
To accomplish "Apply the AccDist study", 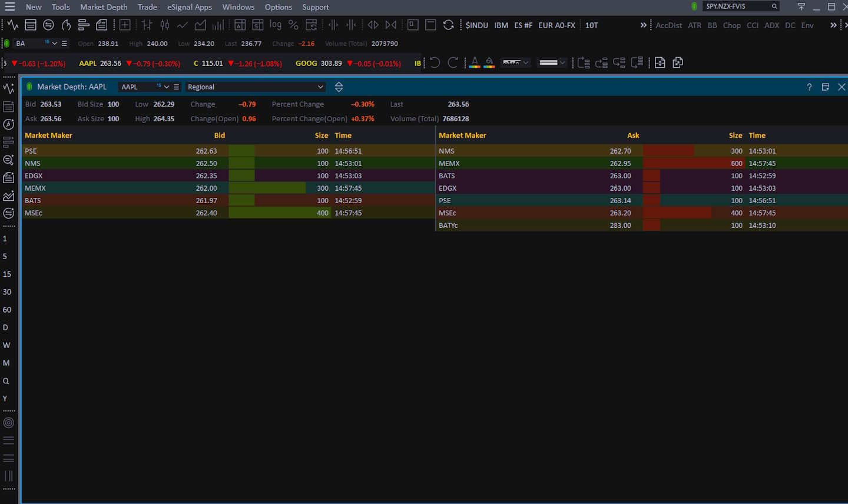I will [x=669, y=25].
